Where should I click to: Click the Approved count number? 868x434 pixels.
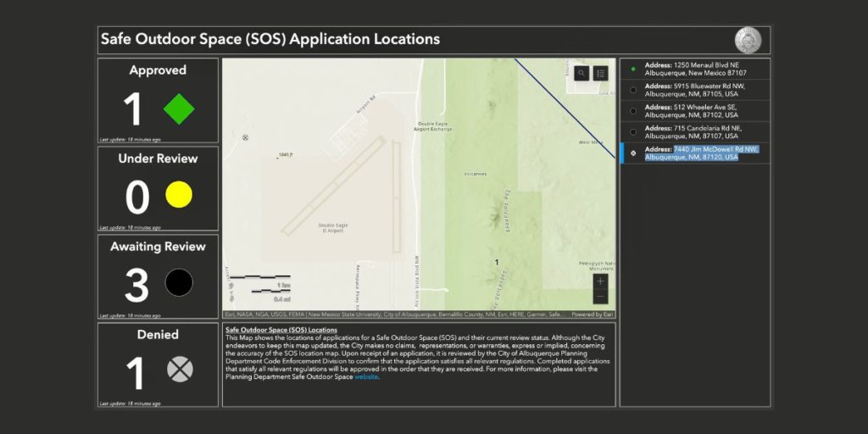click(x=133, y=109)
